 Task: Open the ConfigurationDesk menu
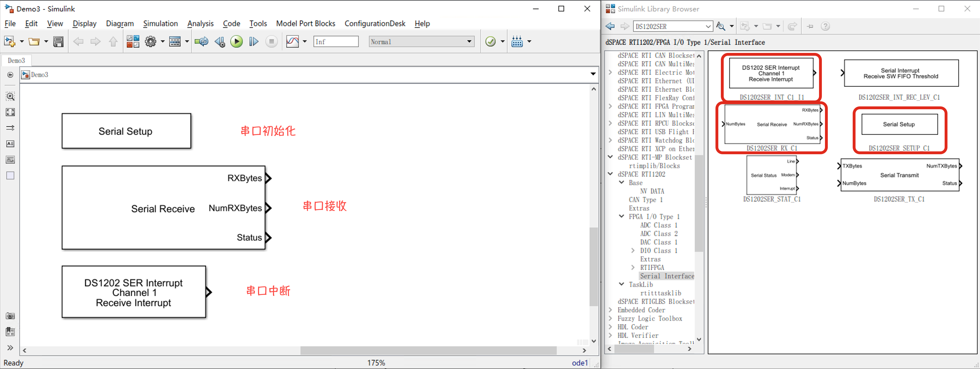[x=375, y=23]
